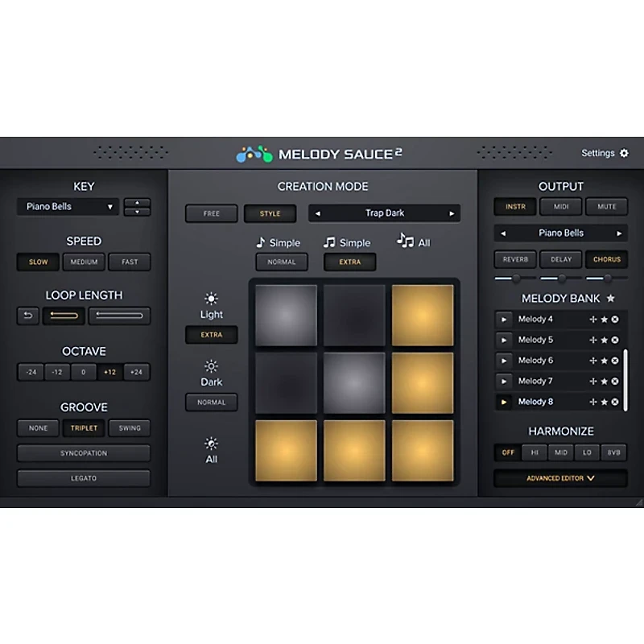Play the Melody 8 preset
644x644 pixels.
click(x=503, y=401)
